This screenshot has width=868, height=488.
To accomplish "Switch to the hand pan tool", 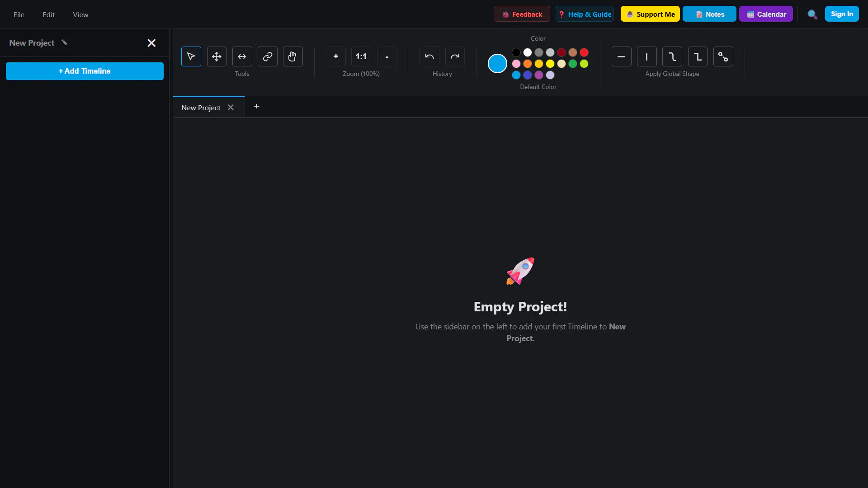I will click(293, 56).
